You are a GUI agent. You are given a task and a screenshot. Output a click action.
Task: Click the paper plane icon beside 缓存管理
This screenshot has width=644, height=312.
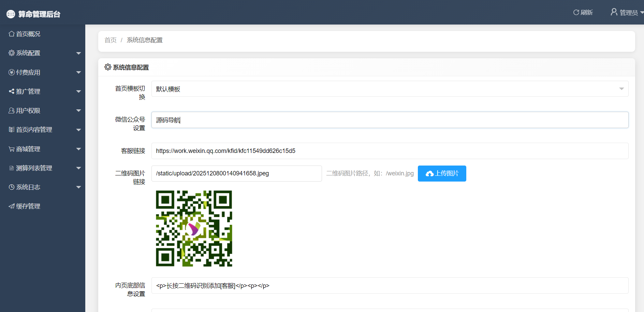[12, 206]
